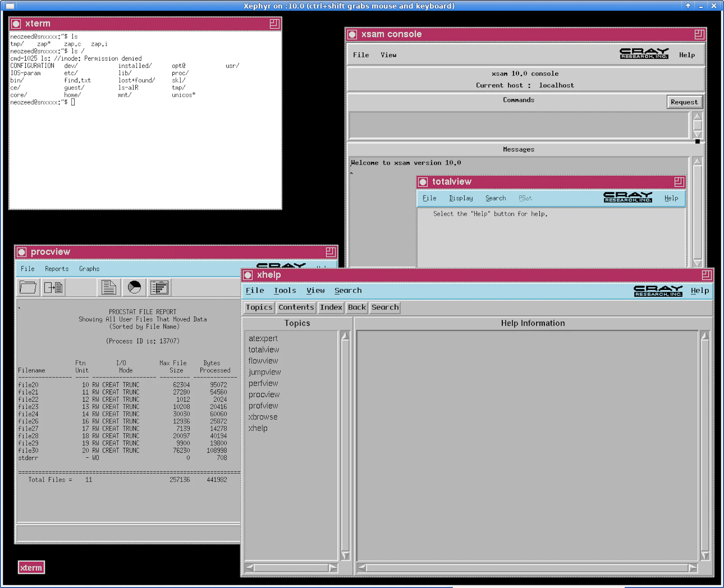Select the profview topic in xhelp
724x588 pixels.
pyautogui.click(x=263, y=406)
